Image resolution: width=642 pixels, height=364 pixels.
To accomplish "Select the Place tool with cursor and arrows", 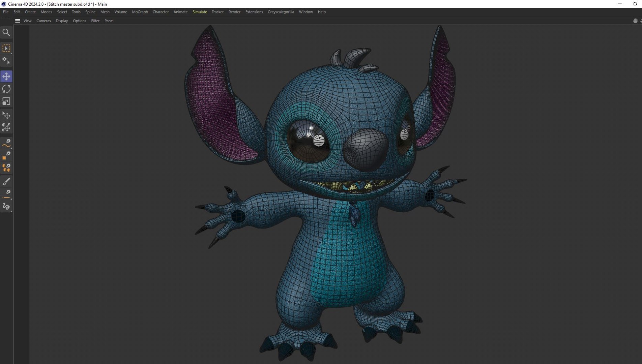I will coord(6,115).
